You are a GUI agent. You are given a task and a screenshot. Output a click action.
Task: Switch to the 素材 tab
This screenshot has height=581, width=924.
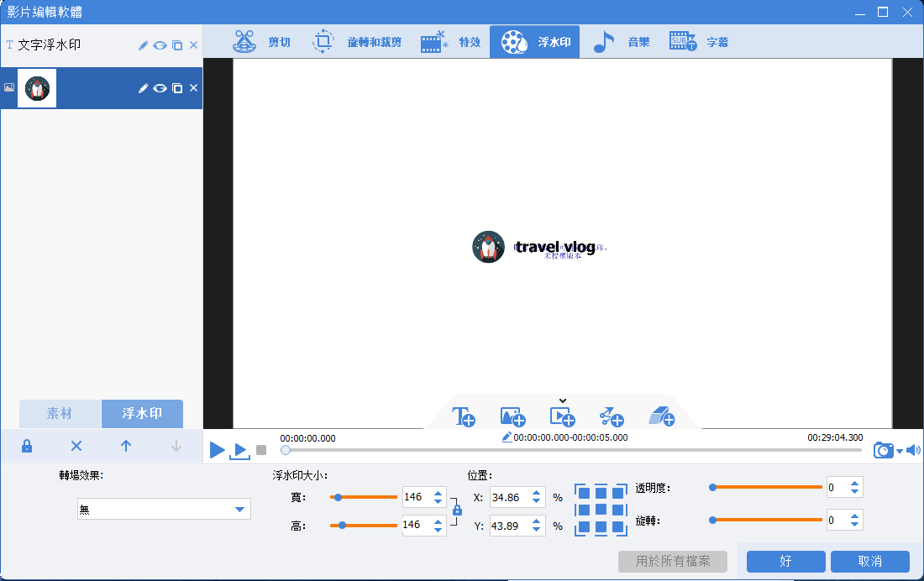[x=60, y=414]
